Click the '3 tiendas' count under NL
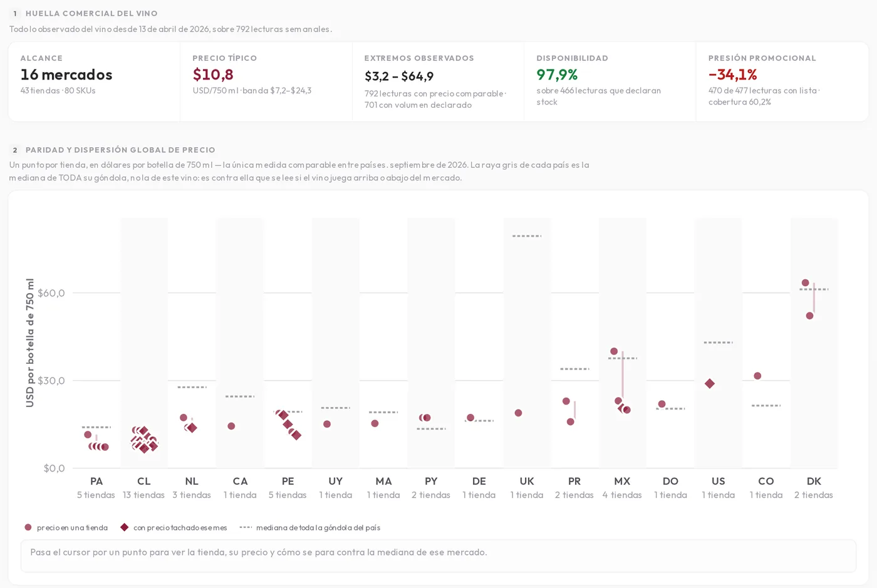This screenshot has height=588, width=877. pos(192,495)
